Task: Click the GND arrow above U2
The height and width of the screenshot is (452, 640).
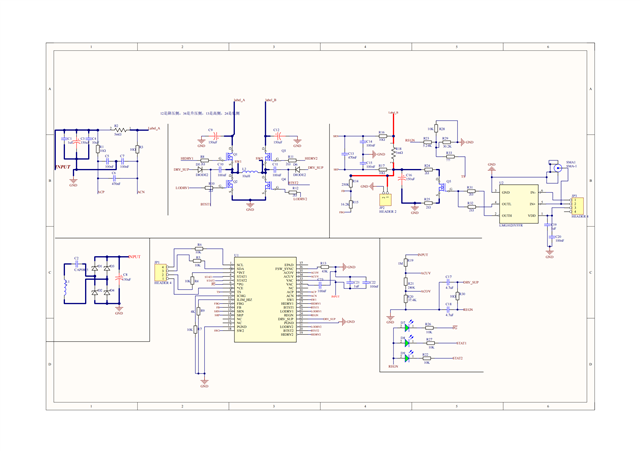Action: coord(491,167)
